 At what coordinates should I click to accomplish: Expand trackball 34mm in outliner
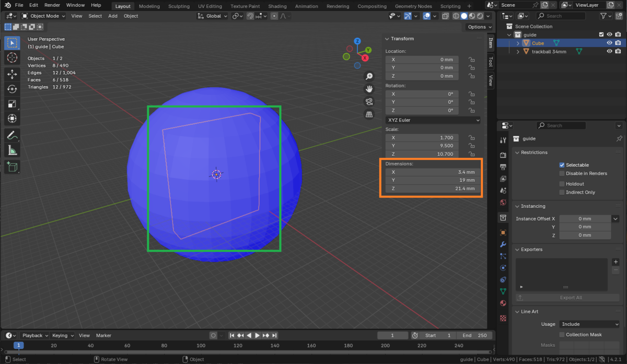pos(518,52)
